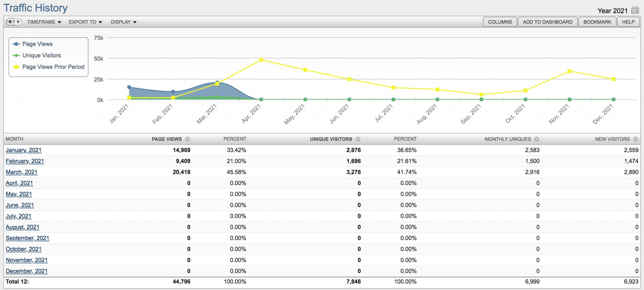Click the blue Jan 2021 page views point

tap(129, 87)
